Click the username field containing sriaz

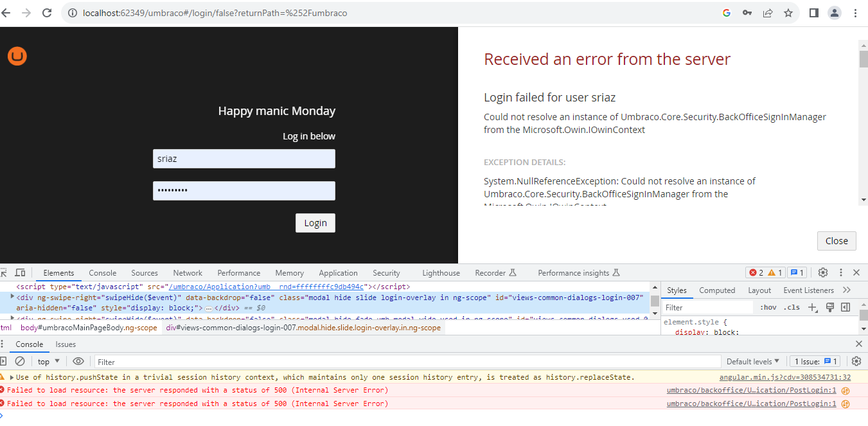click(x=244, y=159)
